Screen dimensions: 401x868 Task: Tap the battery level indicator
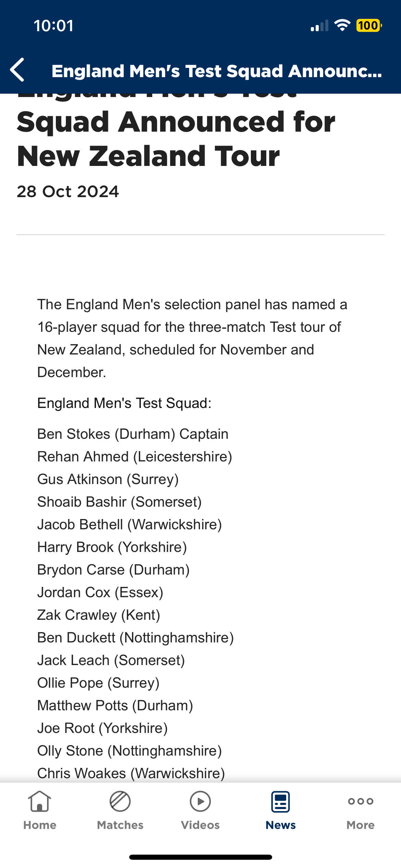tap(369, 25)
